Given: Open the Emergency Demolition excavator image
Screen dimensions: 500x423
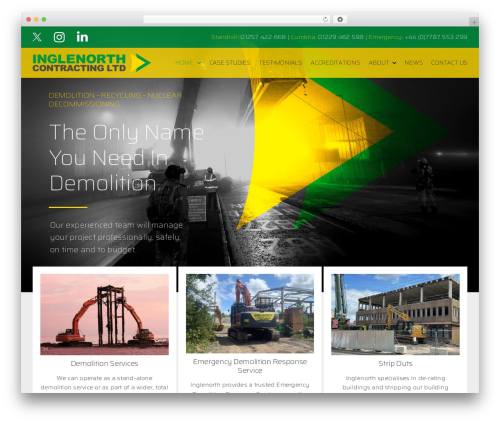Looking at the screenshot, I should 250,313.
